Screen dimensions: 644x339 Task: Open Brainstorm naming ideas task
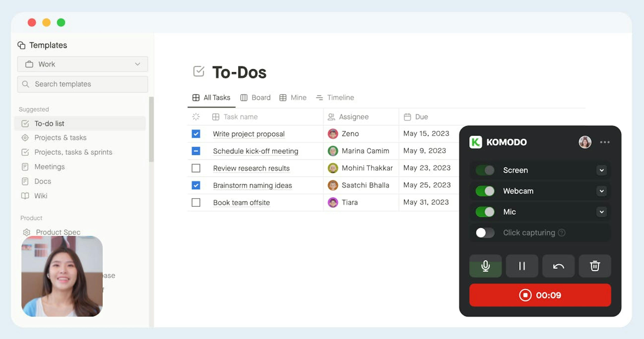tap(253, 185)
